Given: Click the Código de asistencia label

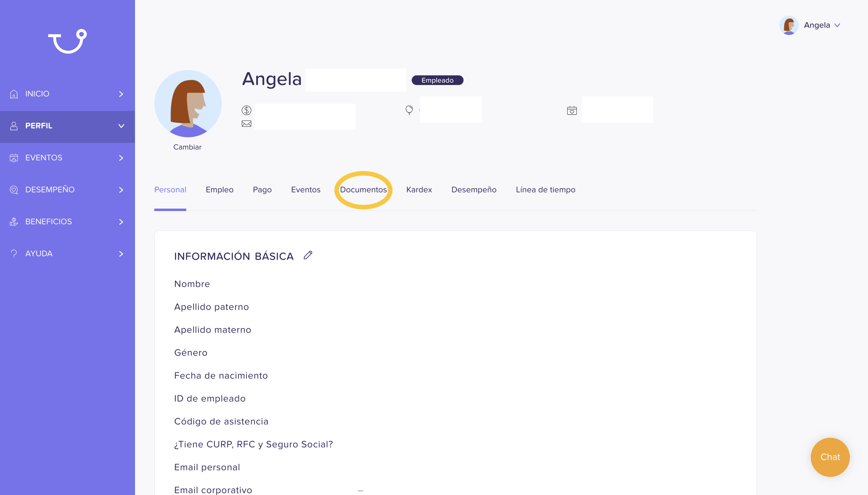Looking at the screenshot, I should pos(221,421).
